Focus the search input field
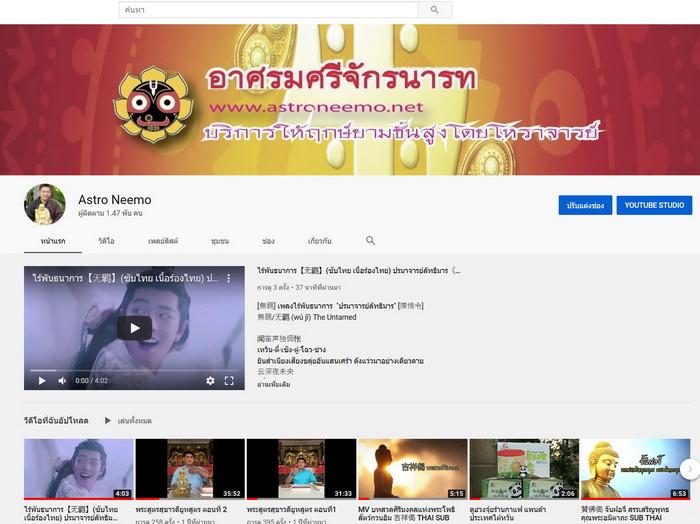 [x=268, y=9]
